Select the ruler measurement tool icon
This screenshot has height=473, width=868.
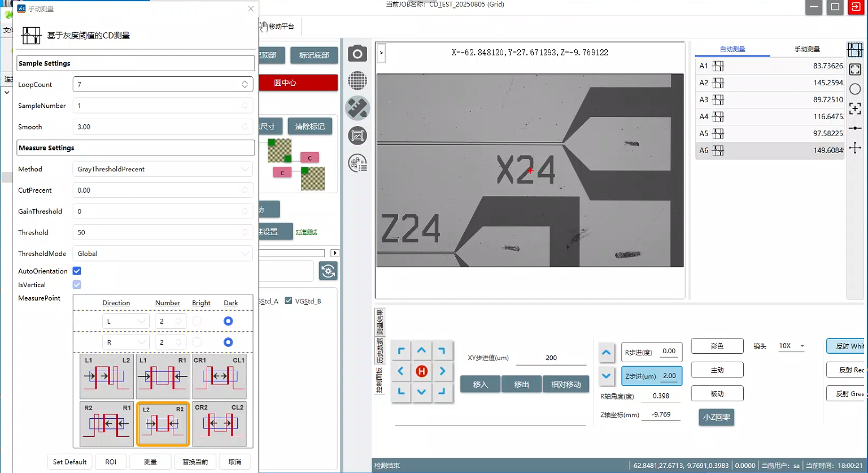point(357,108)
